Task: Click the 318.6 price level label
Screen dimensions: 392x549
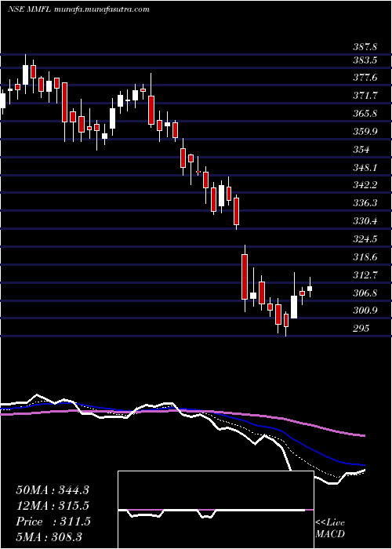Action: pyautogui.click(x=364, y=257)
